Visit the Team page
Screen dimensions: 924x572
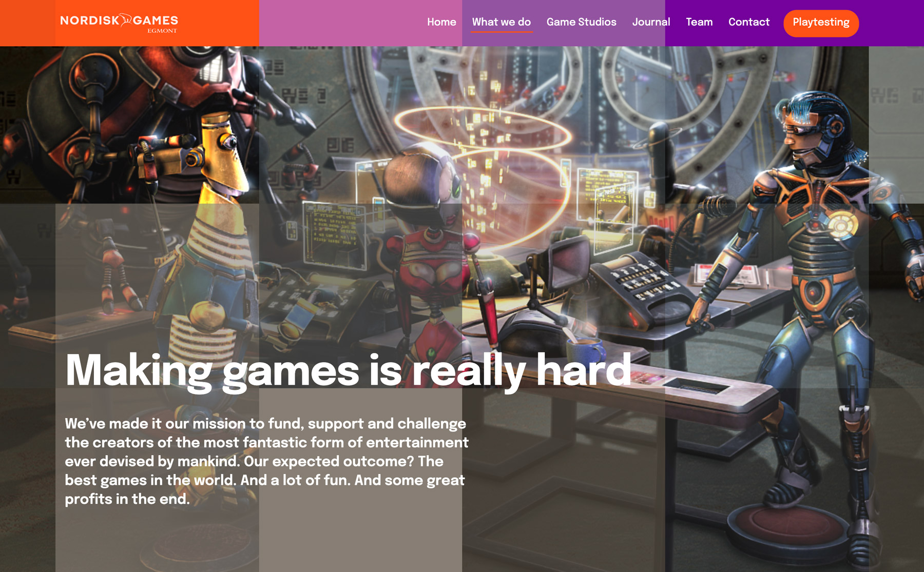click(699, 22)
